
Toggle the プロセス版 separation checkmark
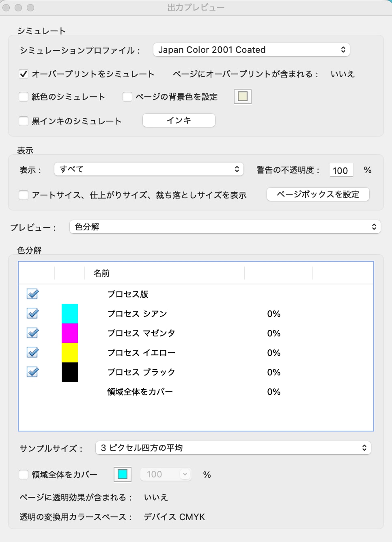pyautogui.click(x=32, y=294)
